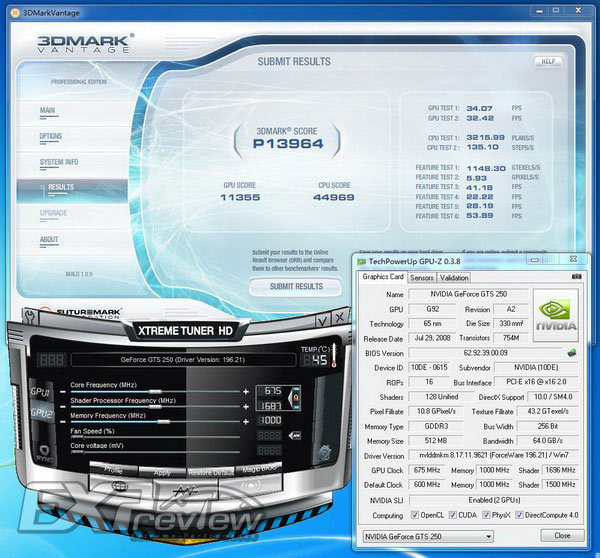Toggle the OpenCL checkbox
The image size is (600, 558).
pyautogui.click(x=414, y=515)
